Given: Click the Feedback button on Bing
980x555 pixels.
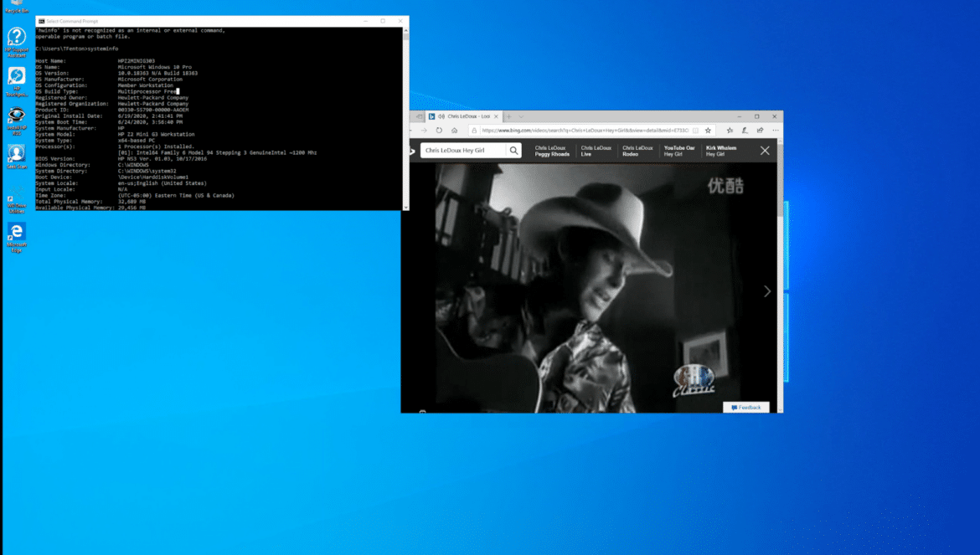Looking at the screenshot, I should point(745,408).
